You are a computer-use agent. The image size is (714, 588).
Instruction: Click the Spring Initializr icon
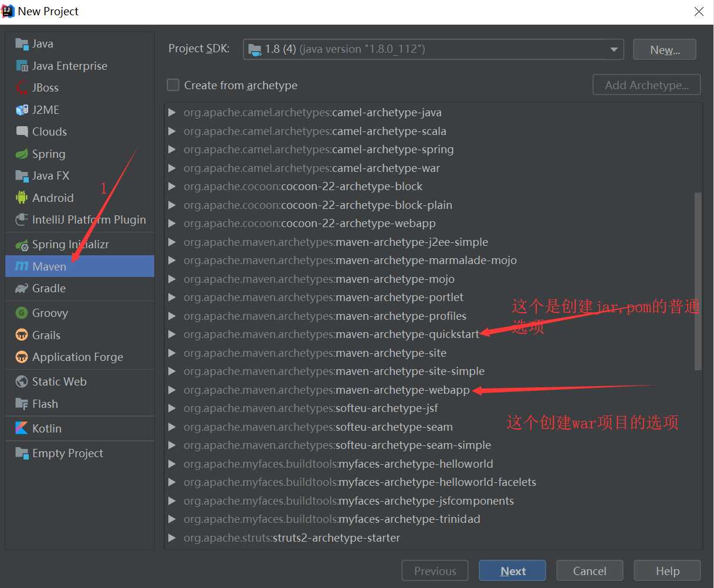click(x=22, y=245)
